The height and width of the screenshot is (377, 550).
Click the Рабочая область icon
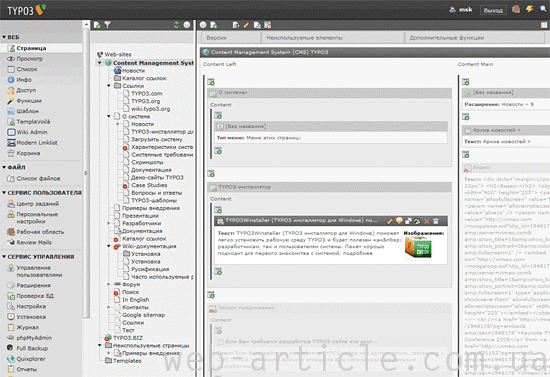point(11,232)
